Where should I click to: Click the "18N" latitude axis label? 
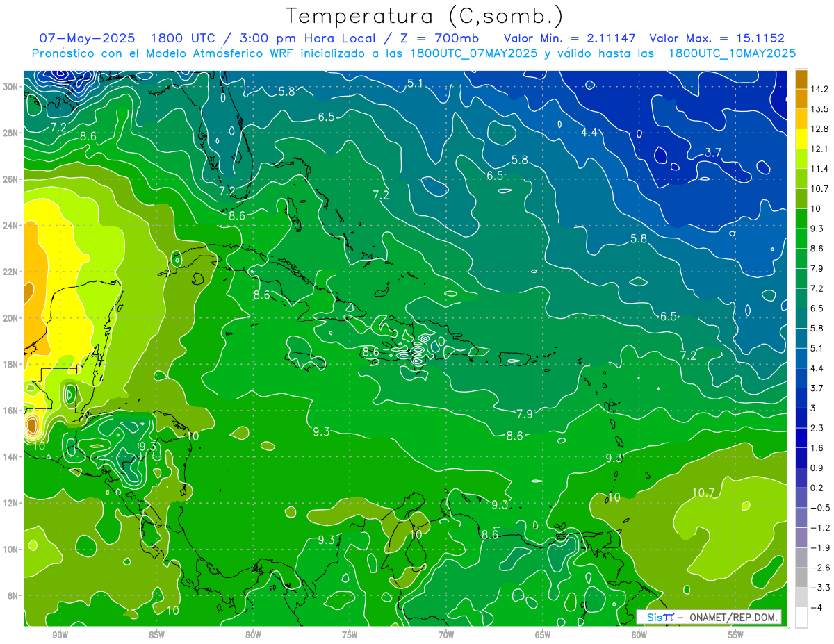pos(10,364)
